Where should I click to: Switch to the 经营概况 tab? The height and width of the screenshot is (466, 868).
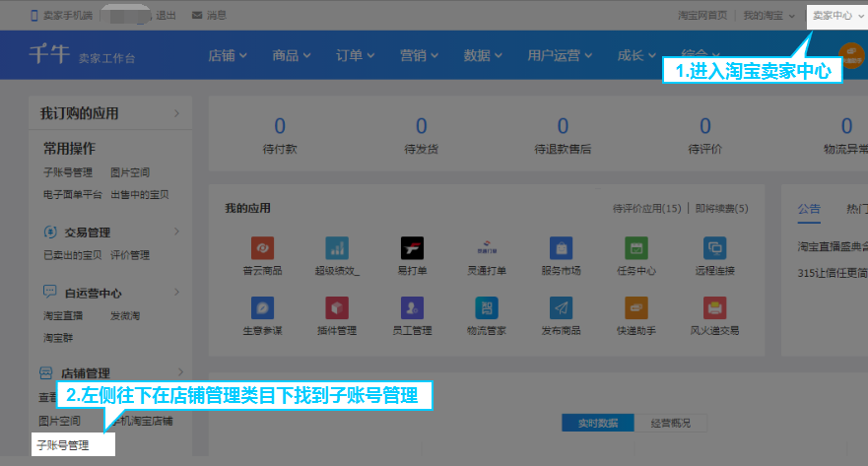click(670, 423)
